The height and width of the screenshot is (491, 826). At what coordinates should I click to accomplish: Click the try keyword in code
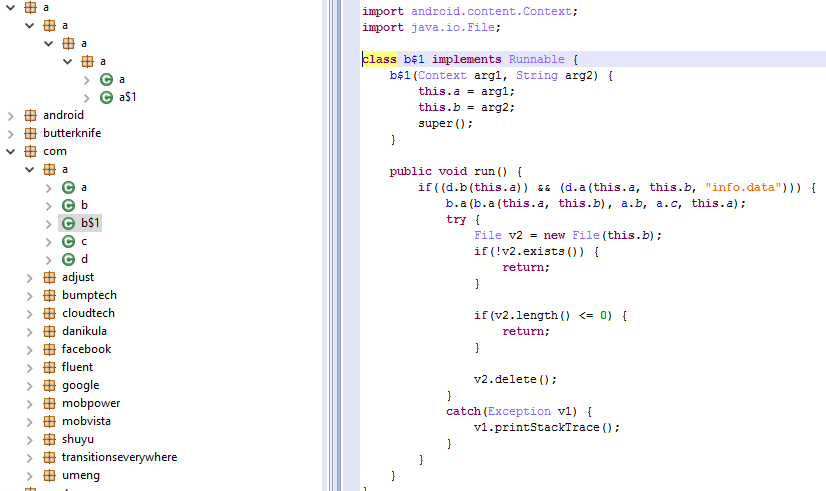coord(456,219)
